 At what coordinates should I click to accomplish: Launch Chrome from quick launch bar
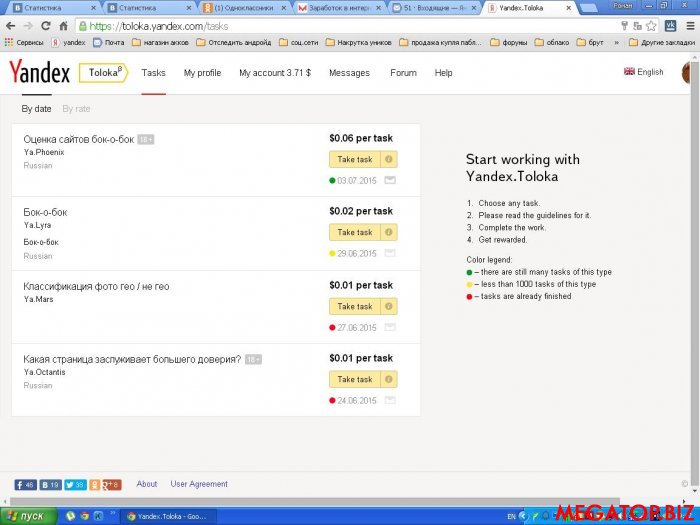(84, 517)
